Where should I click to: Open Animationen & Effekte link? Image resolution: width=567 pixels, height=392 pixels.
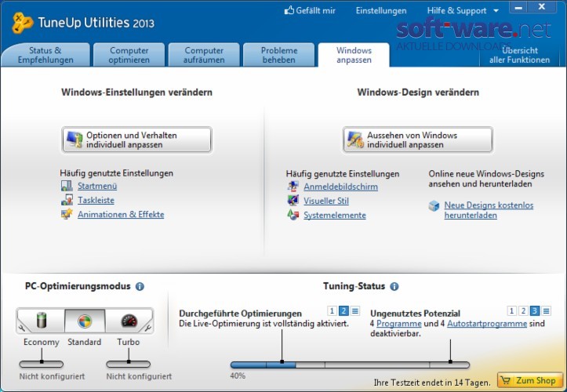click(x=121, y=214)
